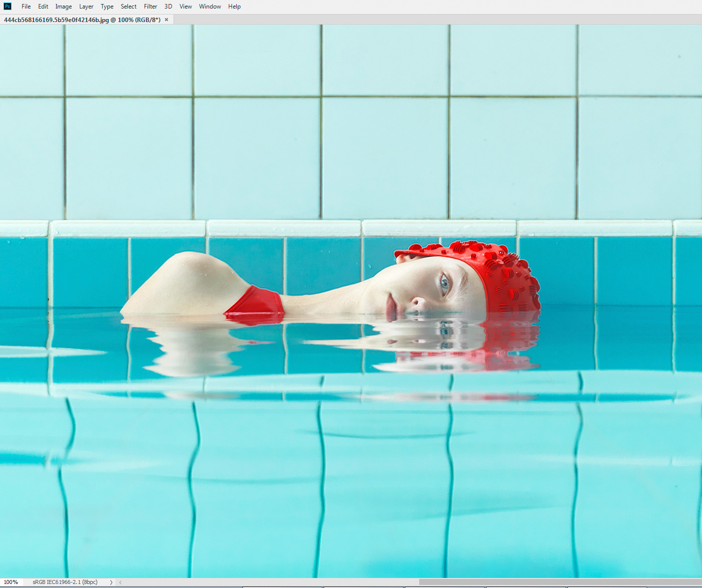Click the horizontal scrollbar thumb

pyautogui.click(x=560, y=582)
